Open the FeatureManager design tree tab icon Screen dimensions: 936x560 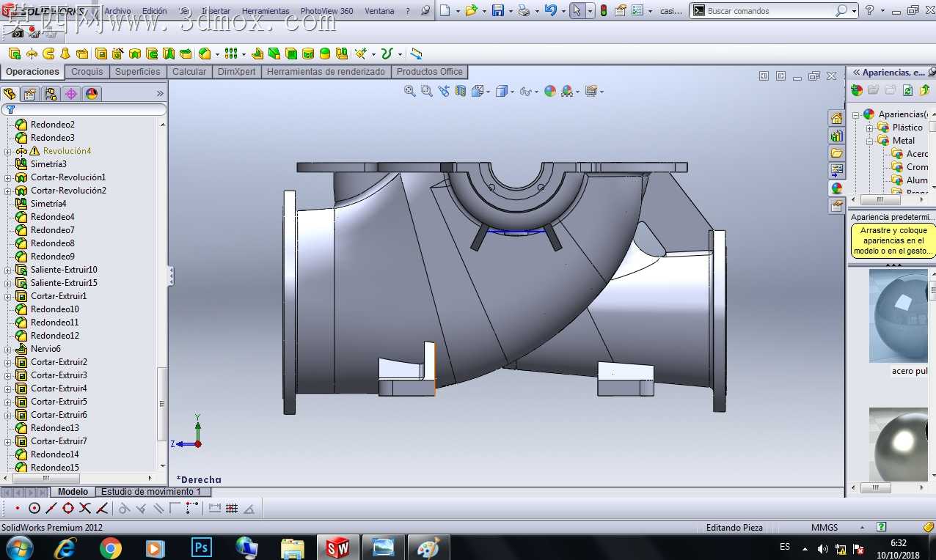10,94
